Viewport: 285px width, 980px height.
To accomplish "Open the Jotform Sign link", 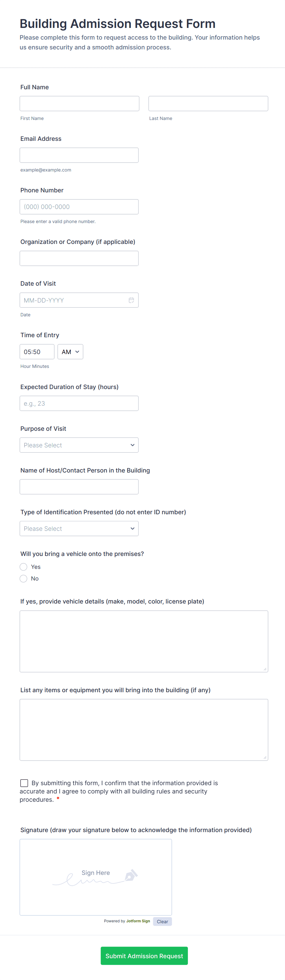I will point(138,921).
